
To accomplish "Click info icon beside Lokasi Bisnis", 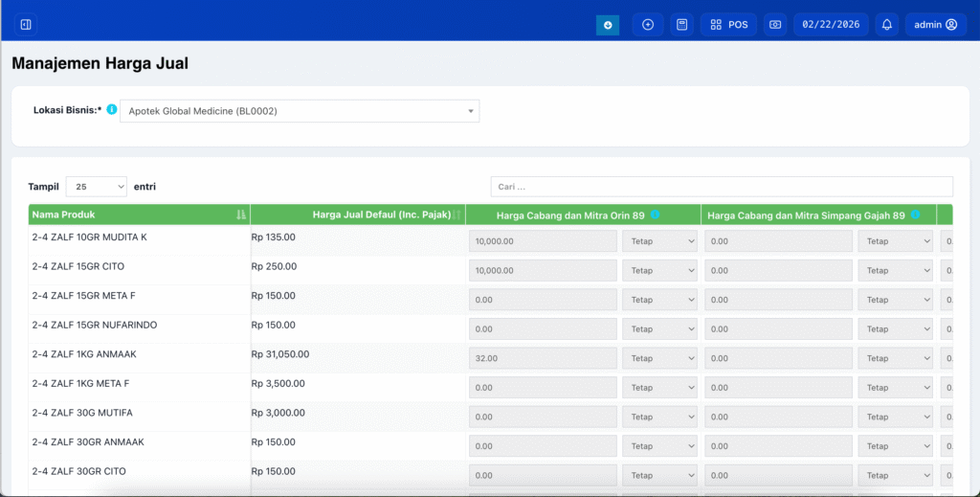I will [112, 110].
